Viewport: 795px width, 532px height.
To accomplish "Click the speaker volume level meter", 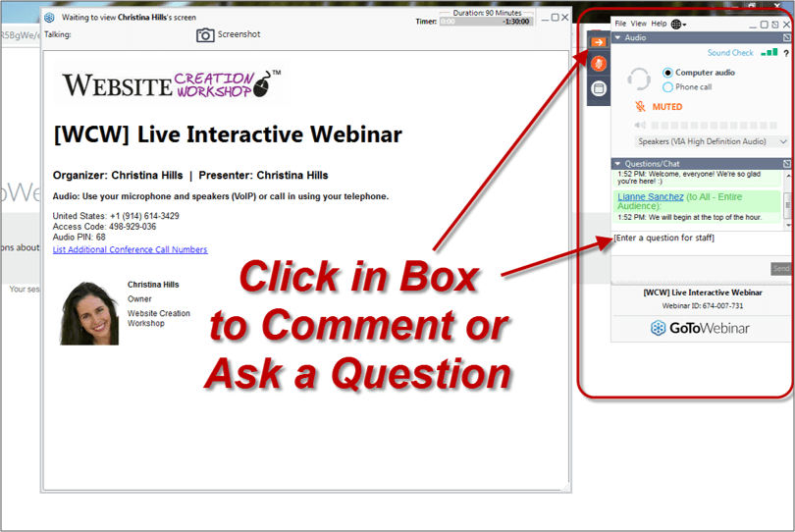I will click(714, 126).
